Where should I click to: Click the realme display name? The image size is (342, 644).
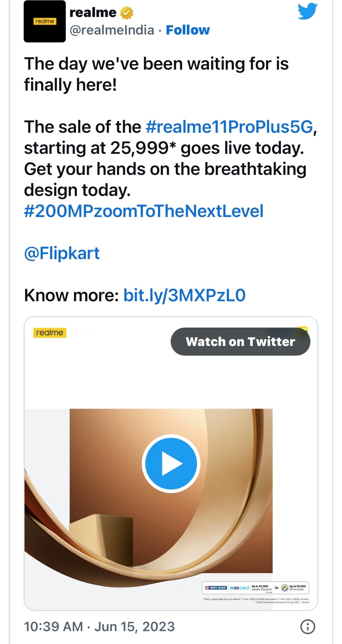[93, 13]
